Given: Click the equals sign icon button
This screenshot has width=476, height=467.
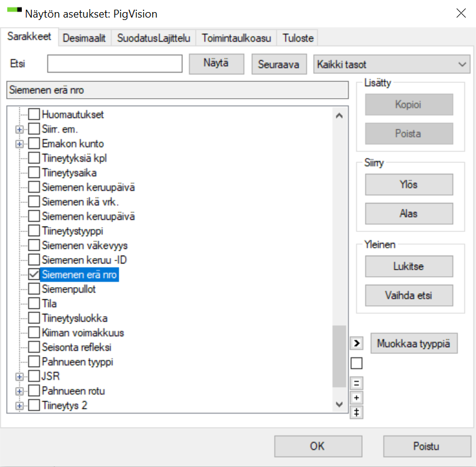Looking at the screenshot, I should 356,383.
